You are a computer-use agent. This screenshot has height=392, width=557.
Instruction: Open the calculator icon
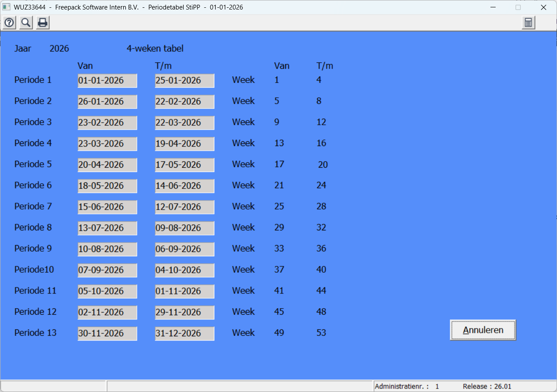(x=528, y=23)
